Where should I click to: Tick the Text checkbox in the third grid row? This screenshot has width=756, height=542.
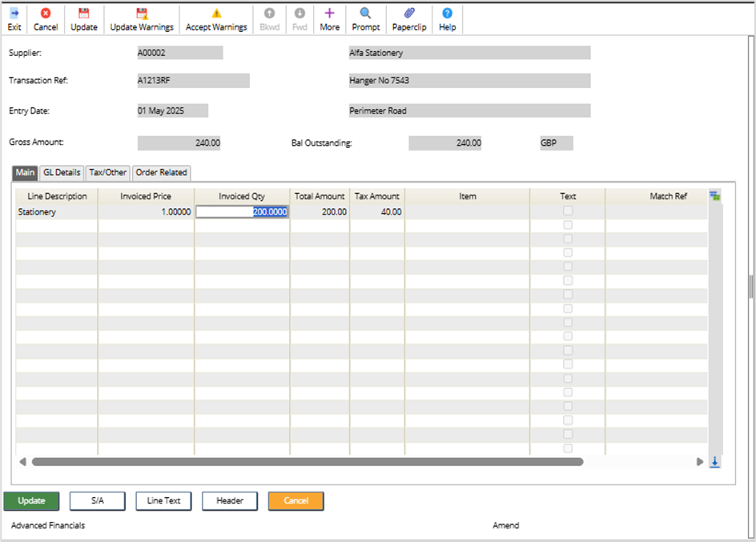pos(568,239)
